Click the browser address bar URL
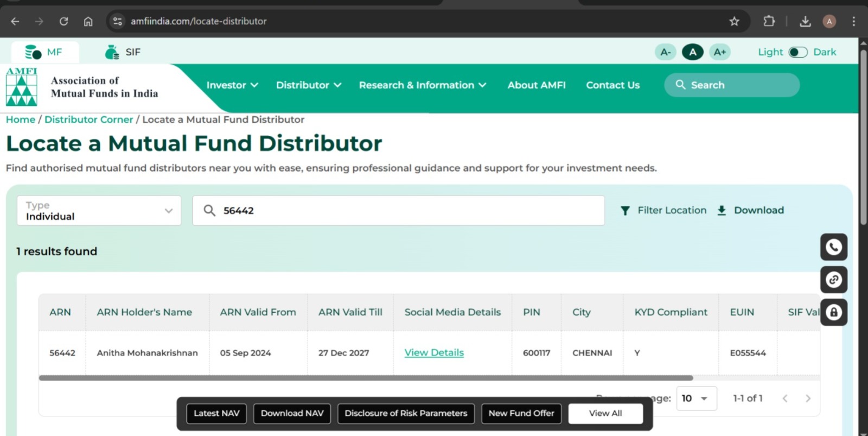This screenshot has height=436, width=868. (x=199, y=21)
